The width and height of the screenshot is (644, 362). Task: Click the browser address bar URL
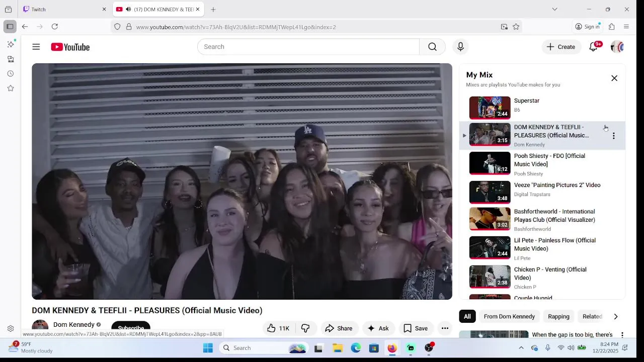coord(236,27)
